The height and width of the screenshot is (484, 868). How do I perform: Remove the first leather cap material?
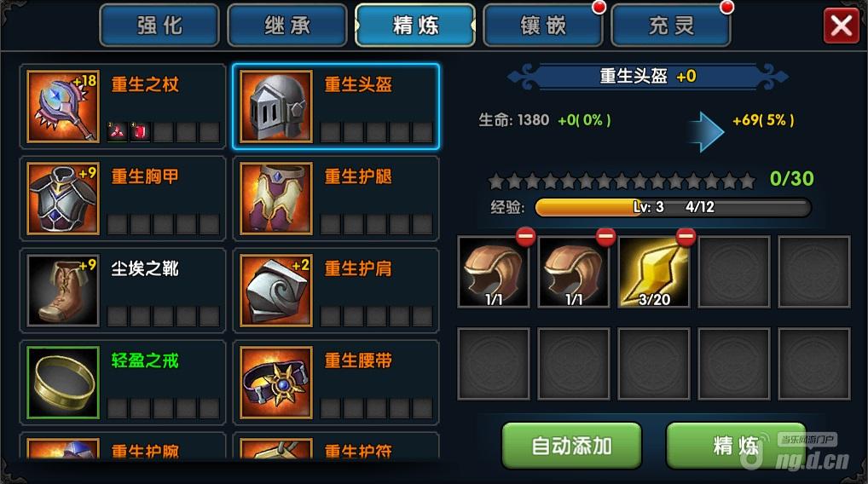525,236
